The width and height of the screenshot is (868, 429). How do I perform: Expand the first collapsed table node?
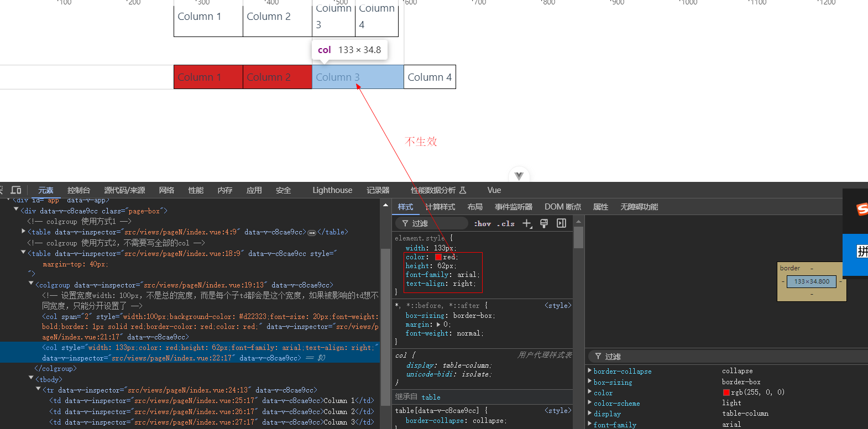[23, 232]
